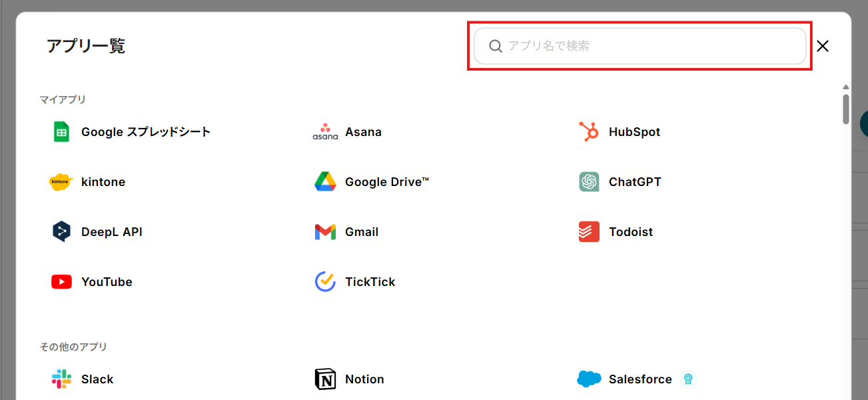Focus the アプリ名で検索 search field
The image size is (868, 400).
pyautogui.click(x=640, y=46)
